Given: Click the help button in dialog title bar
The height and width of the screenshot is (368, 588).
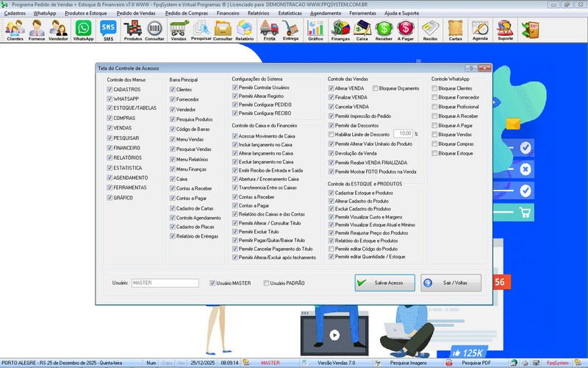Looking at the screenshot, I should tap(471, 68).
